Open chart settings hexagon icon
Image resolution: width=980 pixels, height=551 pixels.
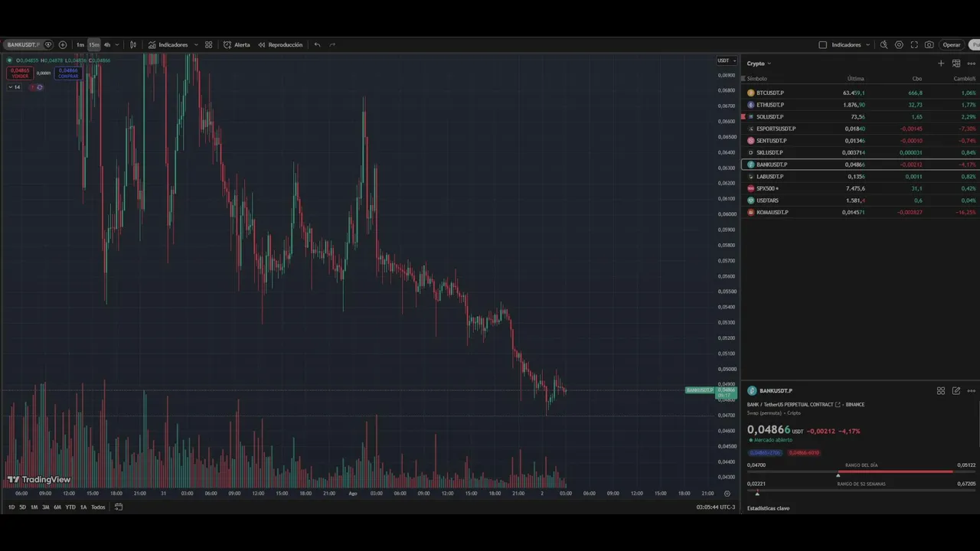coord(899,44)
